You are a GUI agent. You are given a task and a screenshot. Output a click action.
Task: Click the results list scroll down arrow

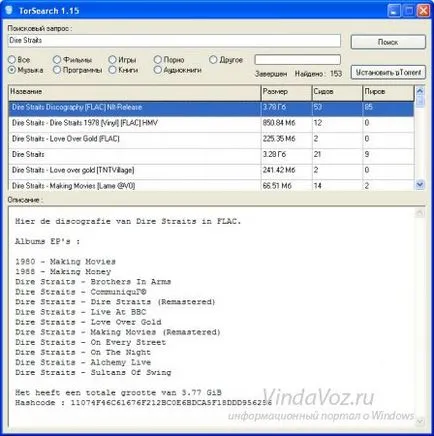click(x=420, y=184)
